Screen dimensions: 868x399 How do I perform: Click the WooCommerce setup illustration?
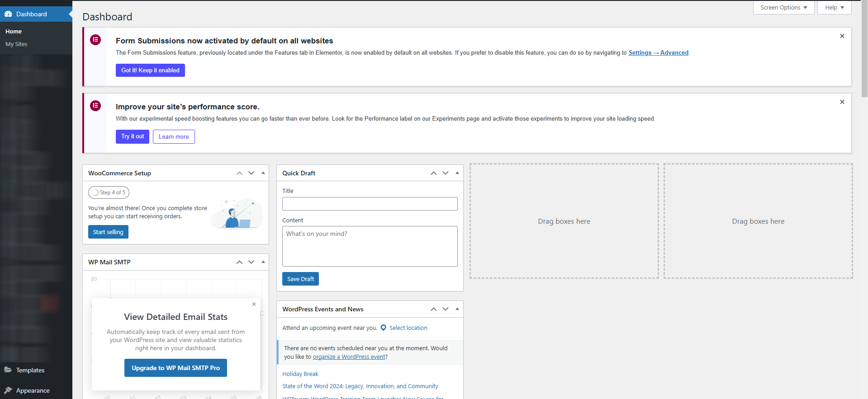click(x=237, y=214)
